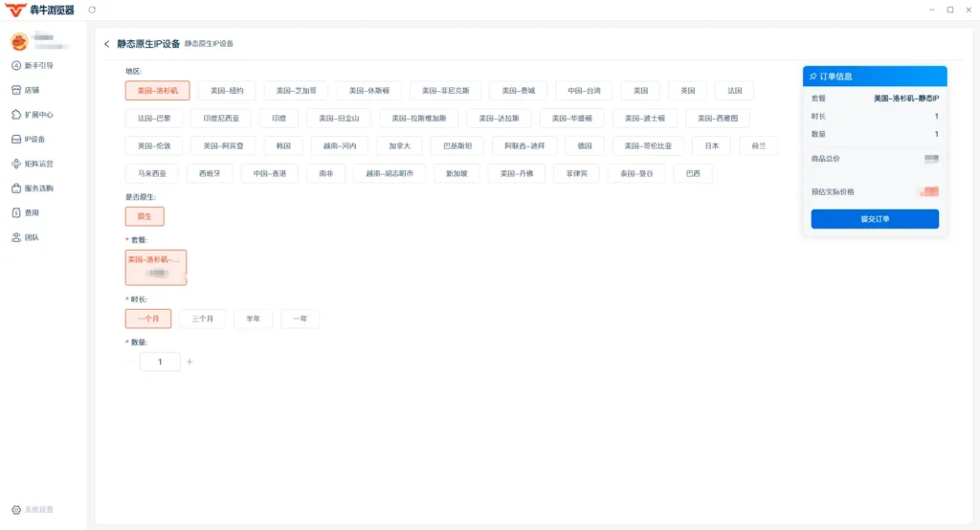Click the refresh icon next to the app title
This screenshot has width=980, height=530.
[x=92, y=10]
